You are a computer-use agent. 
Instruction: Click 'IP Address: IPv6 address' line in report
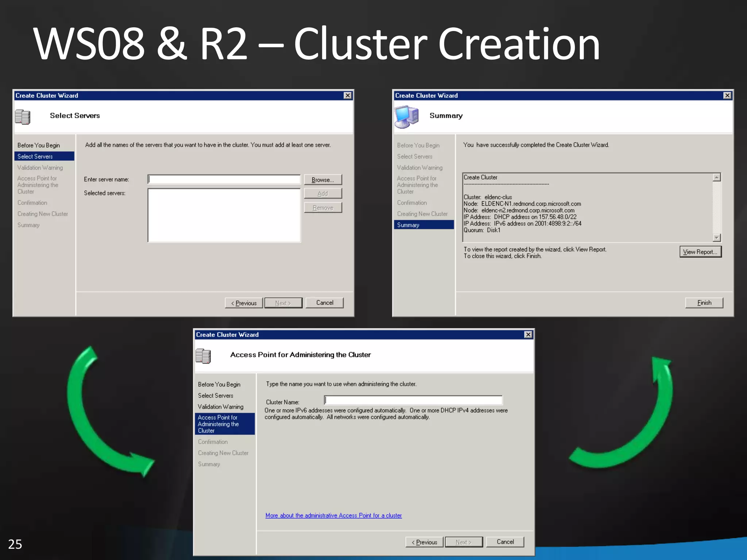(x=523, y=223)
